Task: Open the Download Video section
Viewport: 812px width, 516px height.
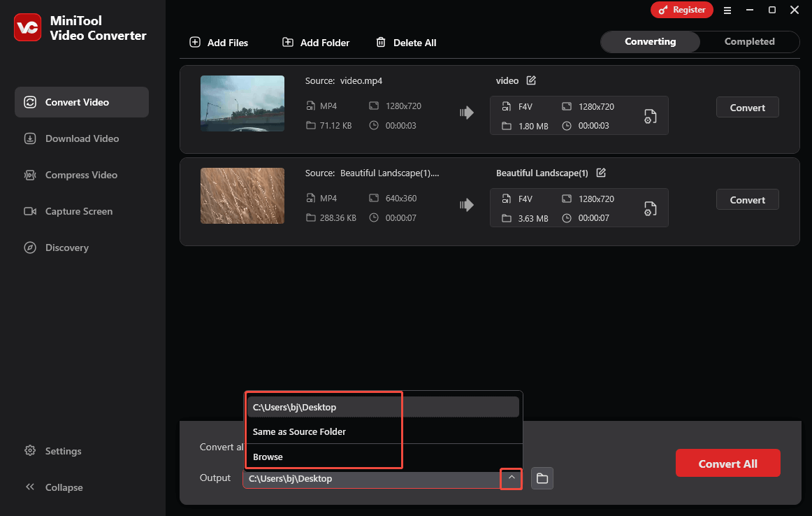Action: [x=71, y=138]
